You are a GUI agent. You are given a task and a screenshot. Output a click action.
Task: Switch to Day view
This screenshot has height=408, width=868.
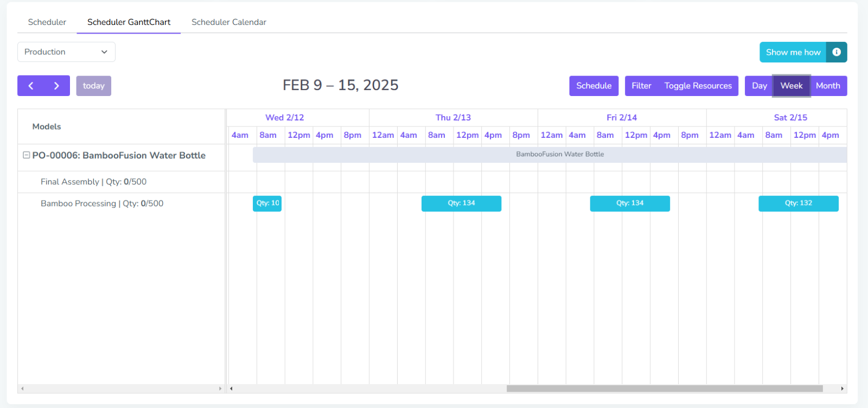pyautogui.click(x=759, y=86)
